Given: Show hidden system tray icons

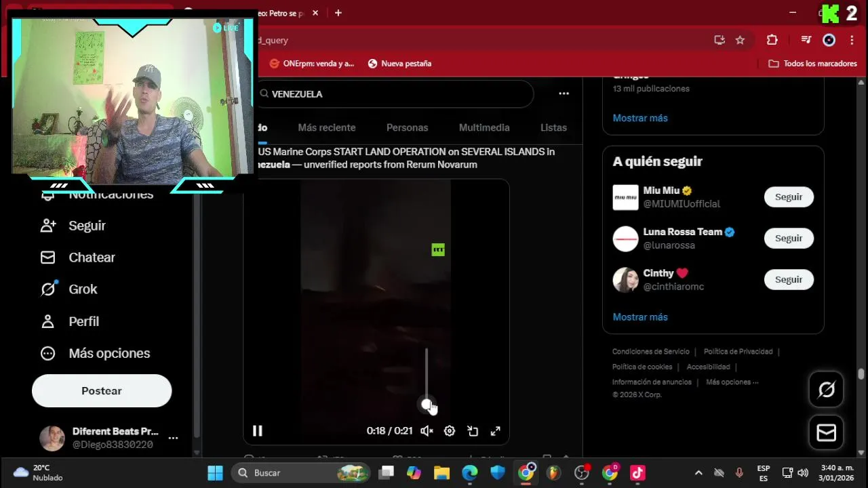Looking at the screenshot, I should 698,472.
